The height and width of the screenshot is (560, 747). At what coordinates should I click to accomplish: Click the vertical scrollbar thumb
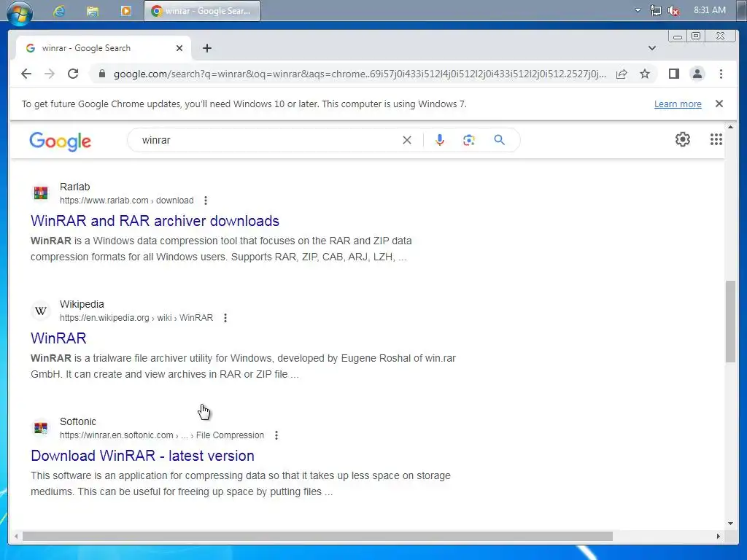click(730, 322)
